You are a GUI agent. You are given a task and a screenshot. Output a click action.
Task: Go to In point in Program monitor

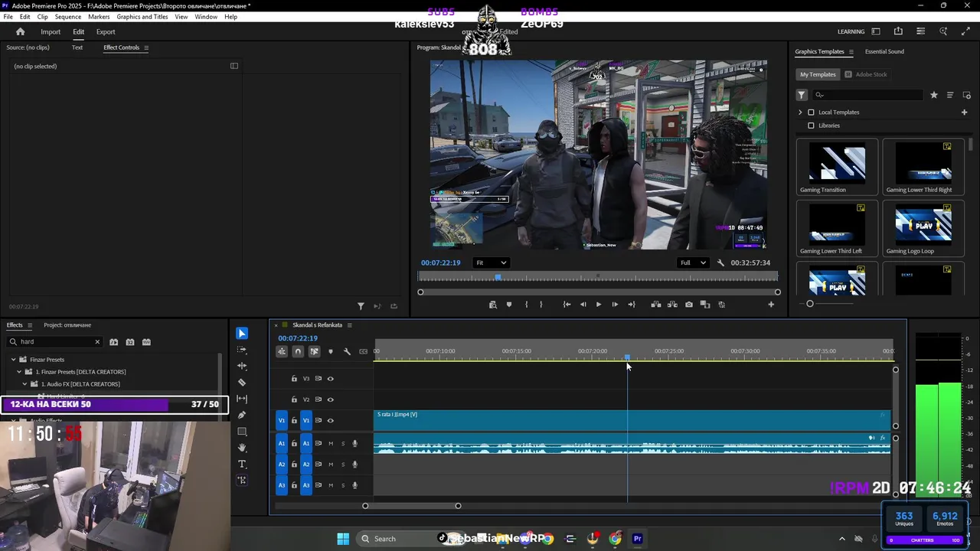coord(567,305)
